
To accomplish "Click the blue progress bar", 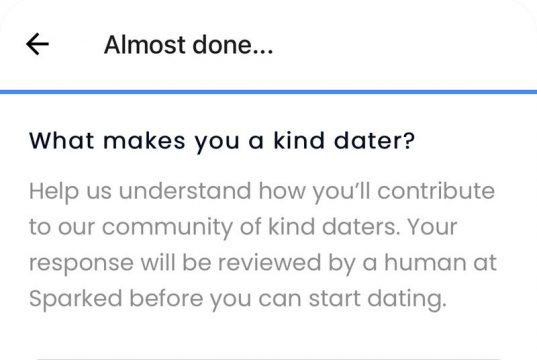I will click(x=268, y=92).
